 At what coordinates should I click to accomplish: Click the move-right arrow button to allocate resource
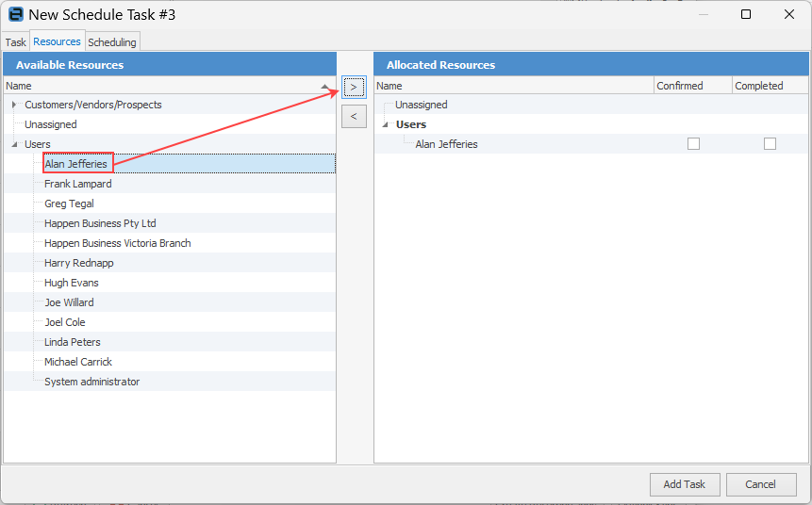(354, 87)
